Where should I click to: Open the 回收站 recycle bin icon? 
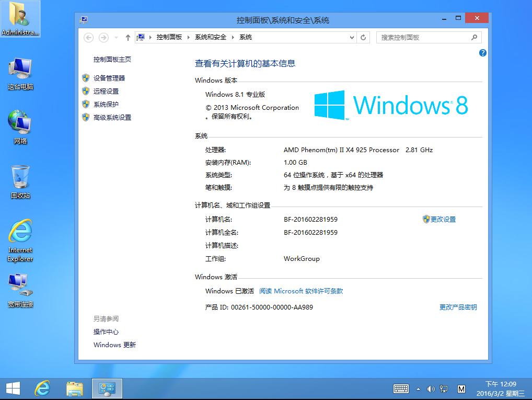point(20,182)
